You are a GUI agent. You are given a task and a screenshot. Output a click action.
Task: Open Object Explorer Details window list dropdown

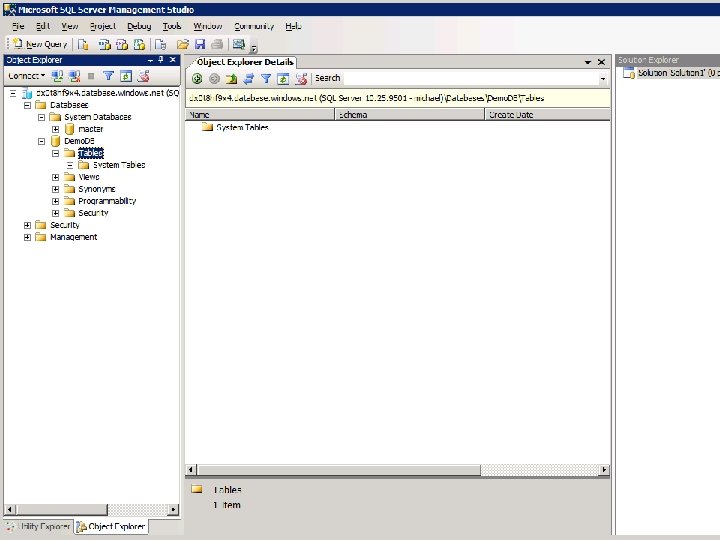coord(588,62)
